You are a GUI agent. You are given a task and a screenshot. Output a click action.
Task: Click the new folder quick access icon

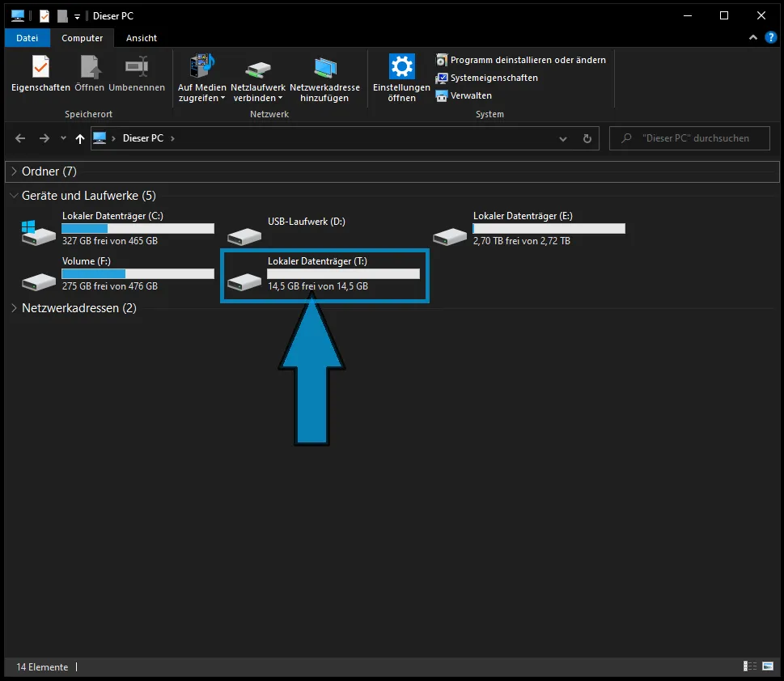pos(62,16)
